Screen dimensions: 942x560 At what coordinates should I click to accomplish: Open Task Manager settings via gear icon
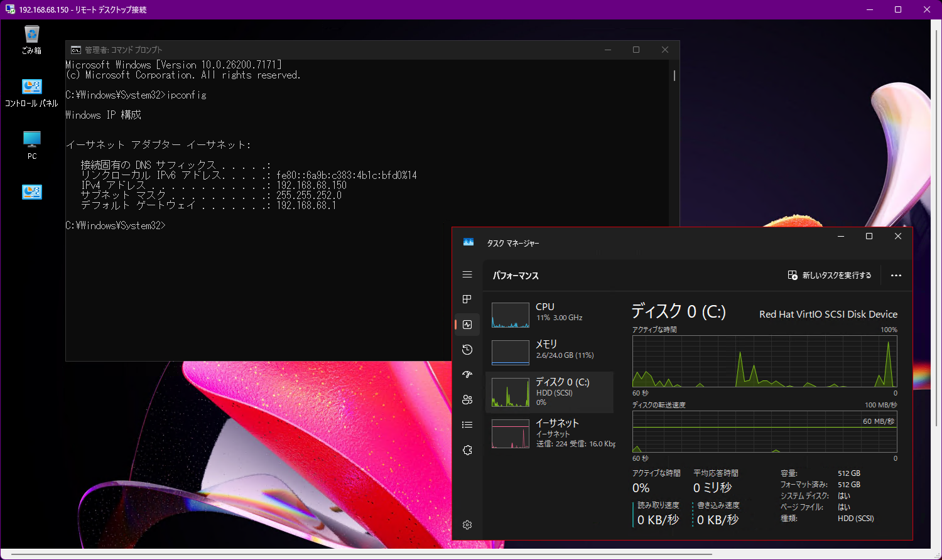(x=467, y=525)
